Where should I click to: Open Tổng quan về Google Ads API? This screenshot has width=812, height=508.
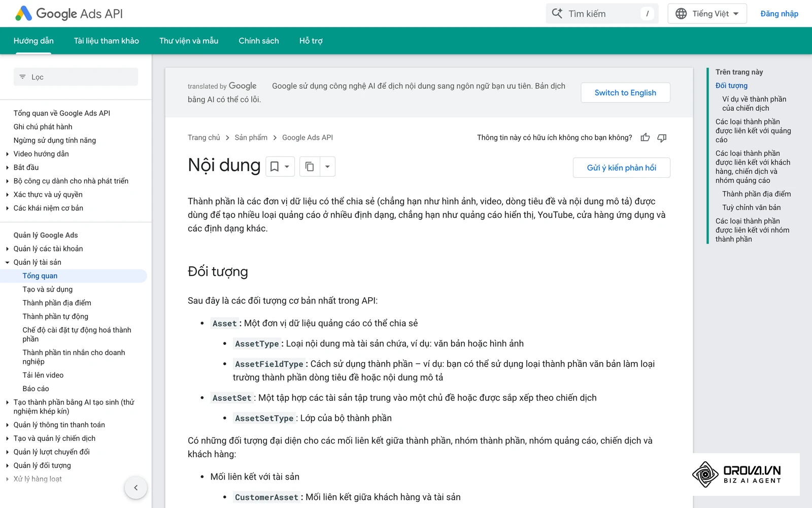62,113
